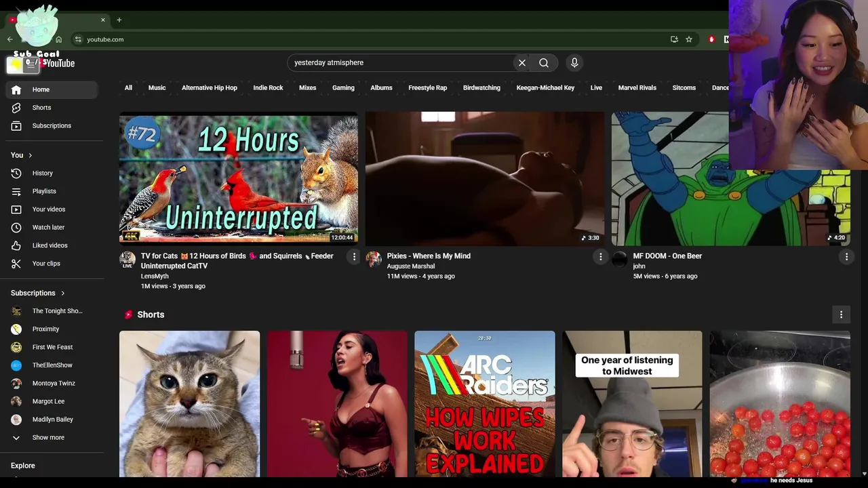The image size is (868, 488).
Task: Select the Alternative Hip Hop chip
Action: (210, 87)
